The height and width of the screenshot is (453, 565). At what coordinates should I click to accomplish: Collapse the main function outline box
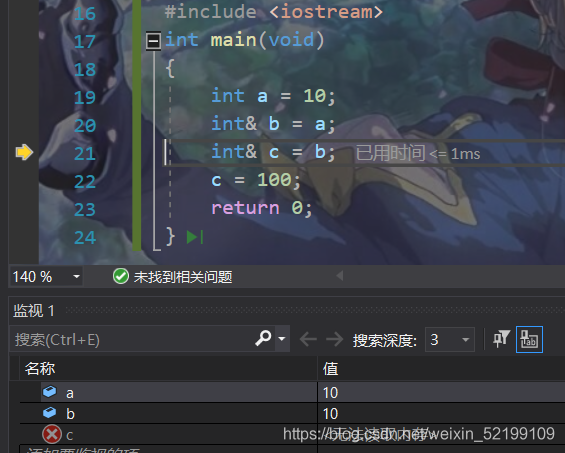[x=153, y=41]
